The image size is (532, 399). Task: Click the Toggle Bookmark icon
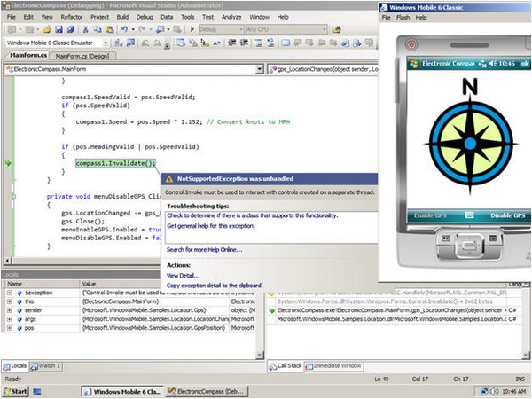286,43
